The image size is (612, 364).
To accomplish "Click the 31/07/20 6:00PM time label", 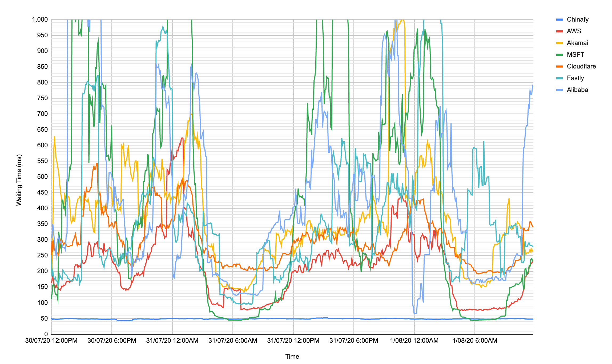I will point(353,341).
